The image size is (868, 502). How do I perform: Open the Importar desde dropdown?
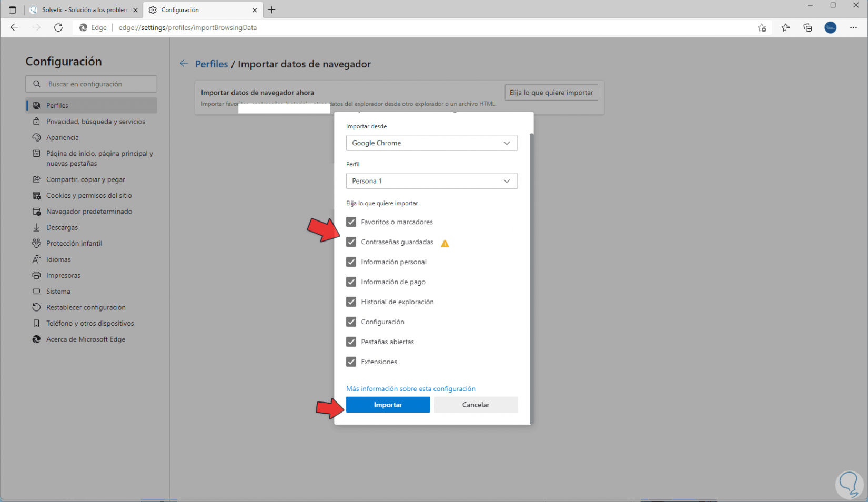pos(432,143)
